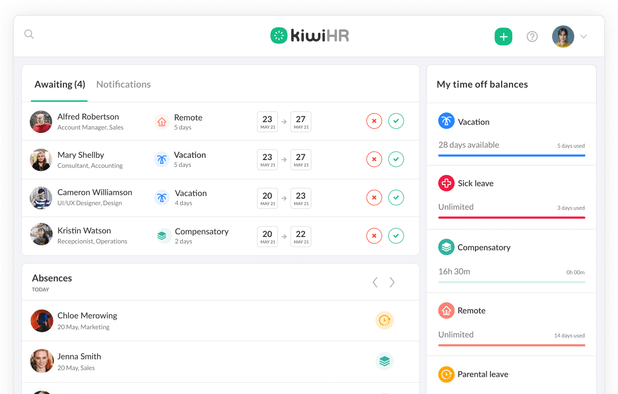618x394 pixels.
Task: Reject Kristin Watson's compensatory request
Action: (374, 236)
